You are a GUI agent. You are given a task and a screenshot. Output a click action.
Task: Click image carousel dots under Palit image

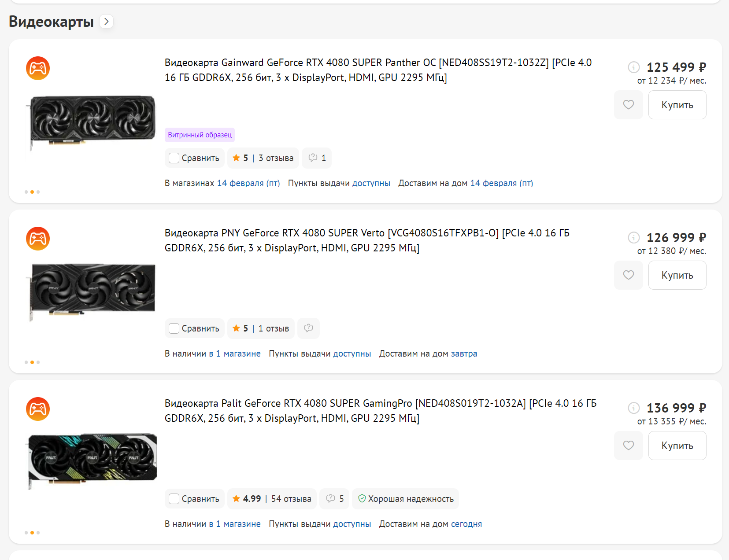(x=32, y=533)
